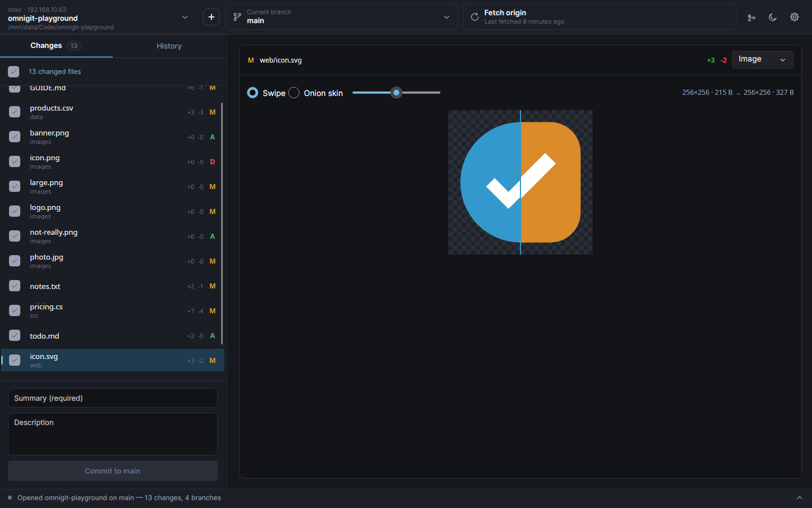Expand the status bar log chevron
Image resolution: width=812 pixels, height=508 pixels.
click(799, 498)
